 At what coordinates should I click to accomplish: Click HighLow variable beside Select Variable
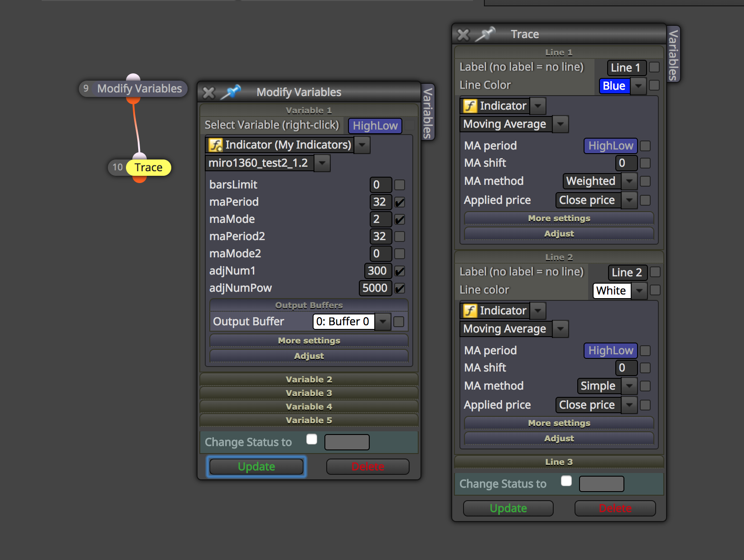375,126
